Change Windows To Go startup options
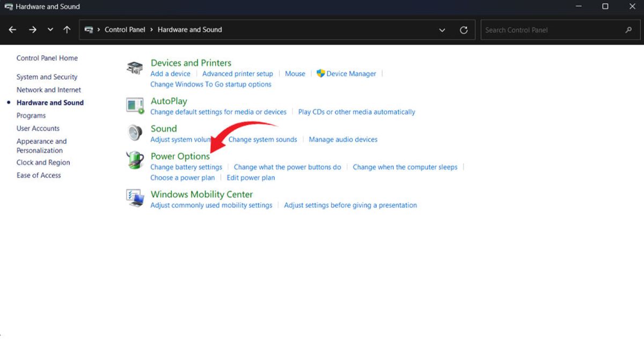The height and width of the screenshot is (339, 644). 211,85
